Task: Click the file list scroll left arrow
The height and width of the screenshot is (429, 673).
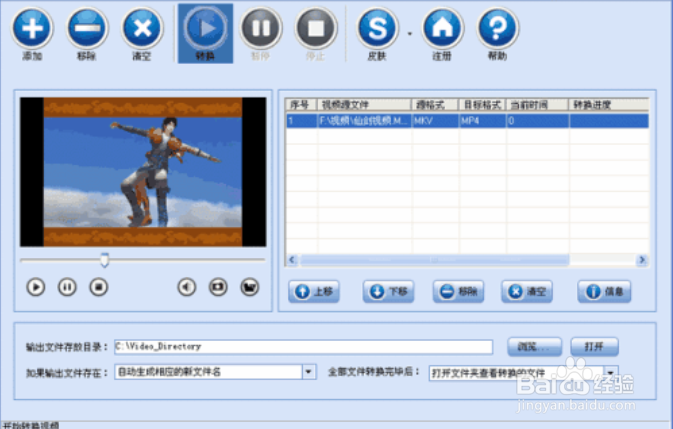Action: 292,260
